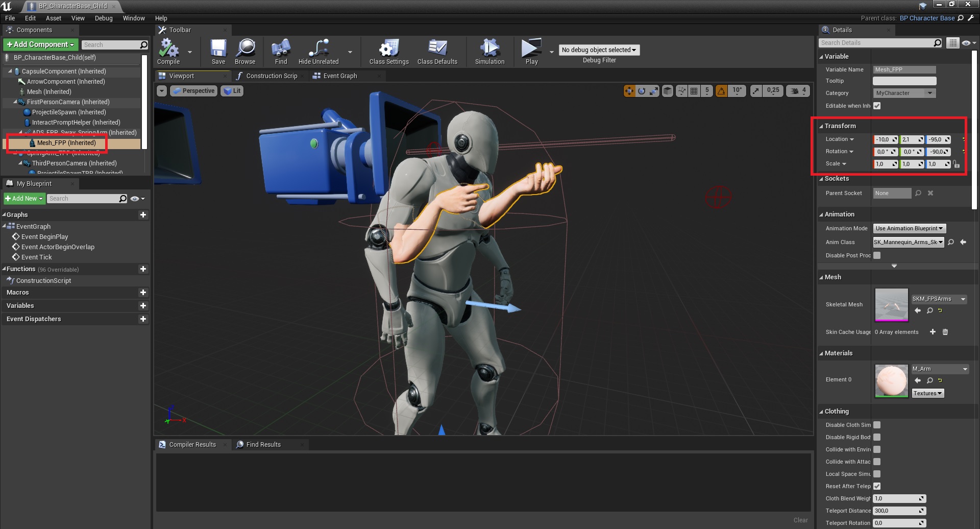Click the Compile toolbar icon
This screenshot has width=980, height=529.
point(168,50)
